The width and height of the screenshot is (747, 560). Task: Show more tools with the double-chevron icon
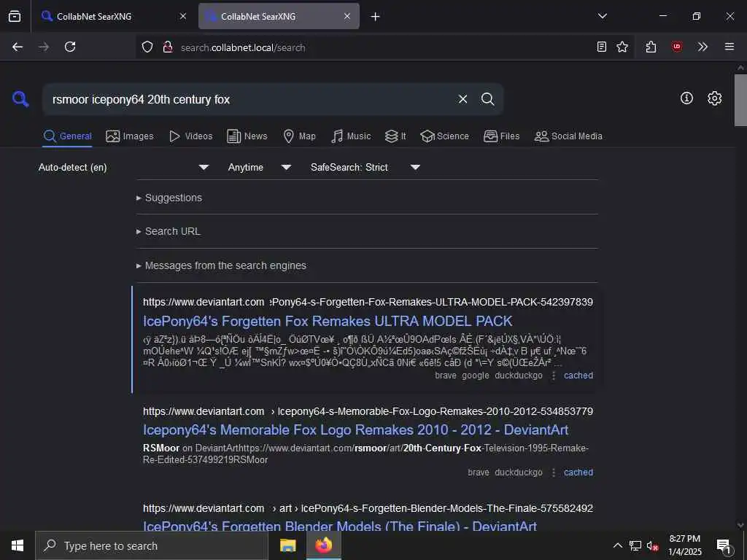click(703, 47)
